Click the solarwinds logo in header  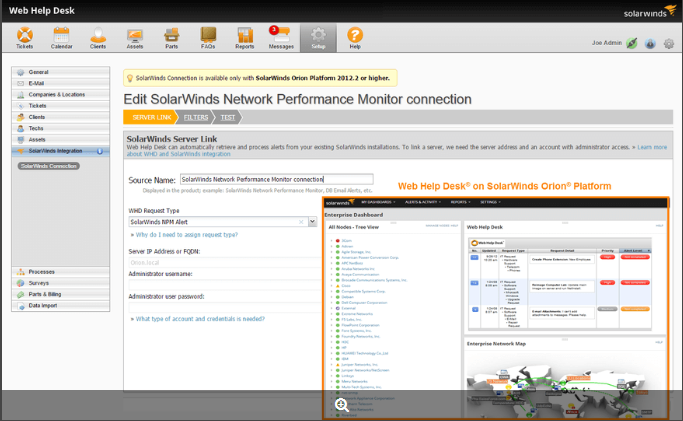click(x=650, y=12)
